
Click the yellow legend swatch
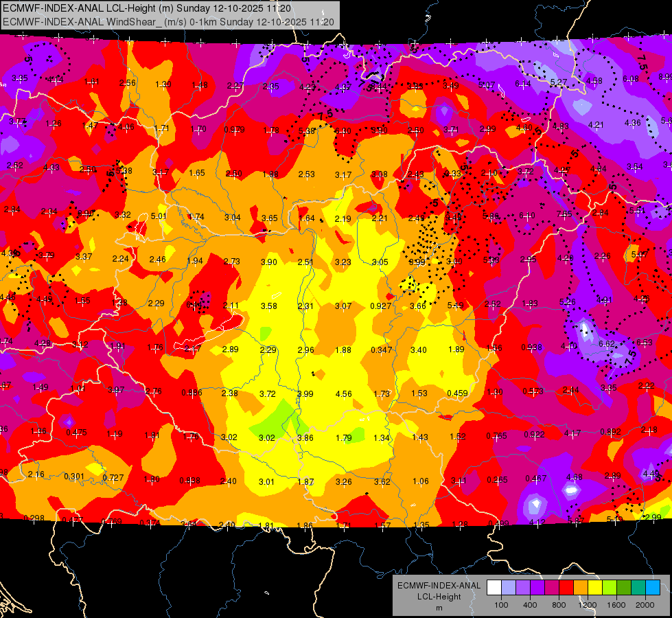(595, 588)
